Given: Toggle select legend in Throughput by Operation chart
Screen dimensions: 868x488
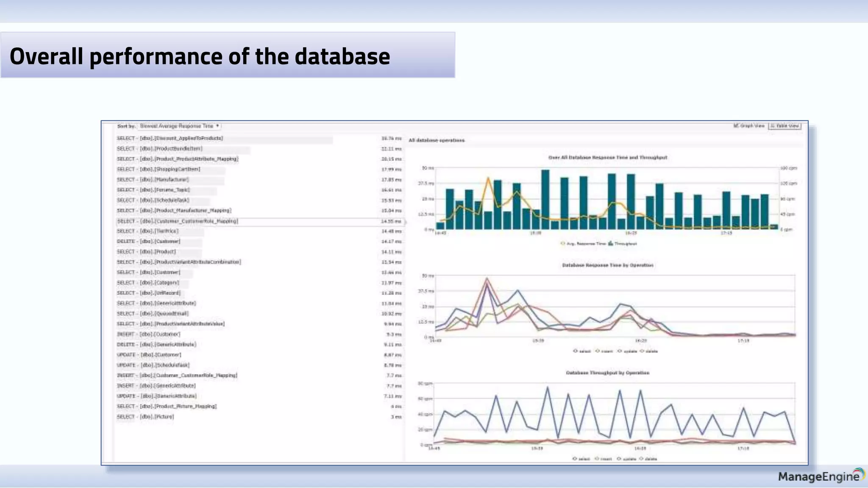Looking at the screenshot, I should [x=581, y=459].
